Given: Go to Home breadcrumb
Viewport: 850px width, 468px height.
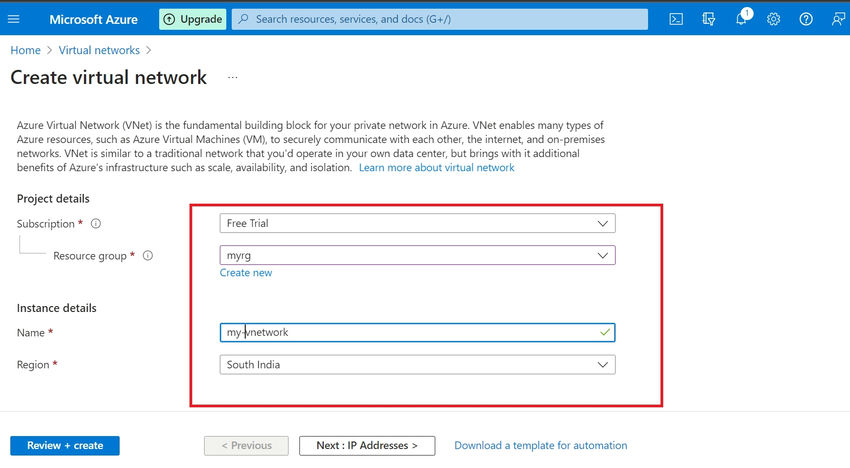Looking at the screenshot, I should (x=25, y=50).
